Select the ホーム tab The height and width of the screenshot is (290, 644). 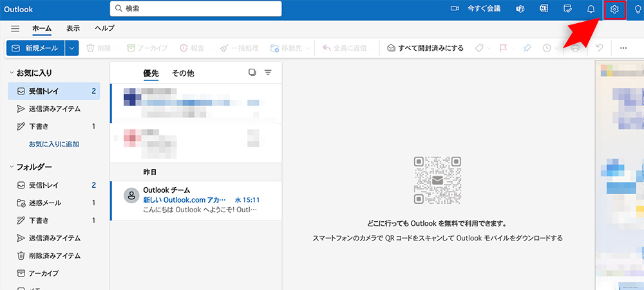tap(42, 28)
